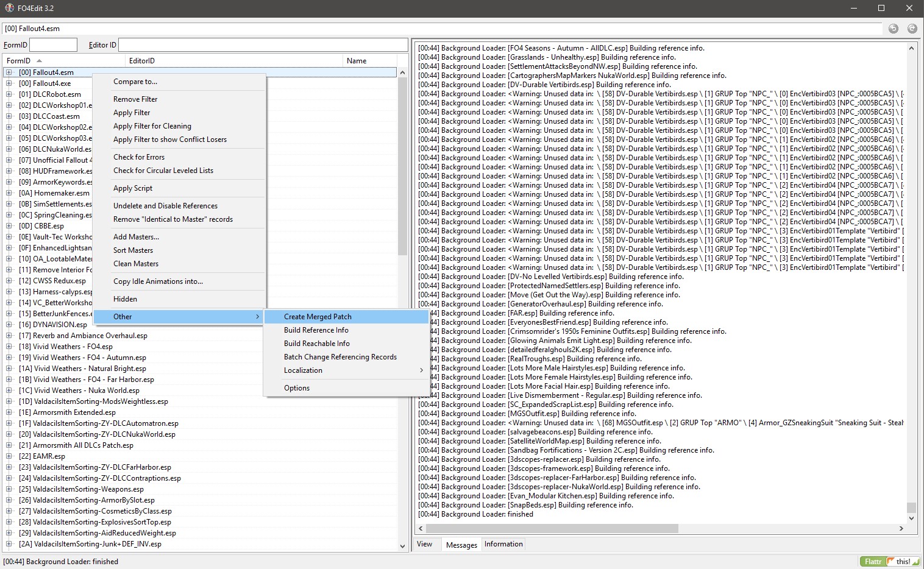The height and width of the screenshot is (569, 924).
Task: Expand the [00] Fallout4.exe tree node
Action: click(9, 83)
